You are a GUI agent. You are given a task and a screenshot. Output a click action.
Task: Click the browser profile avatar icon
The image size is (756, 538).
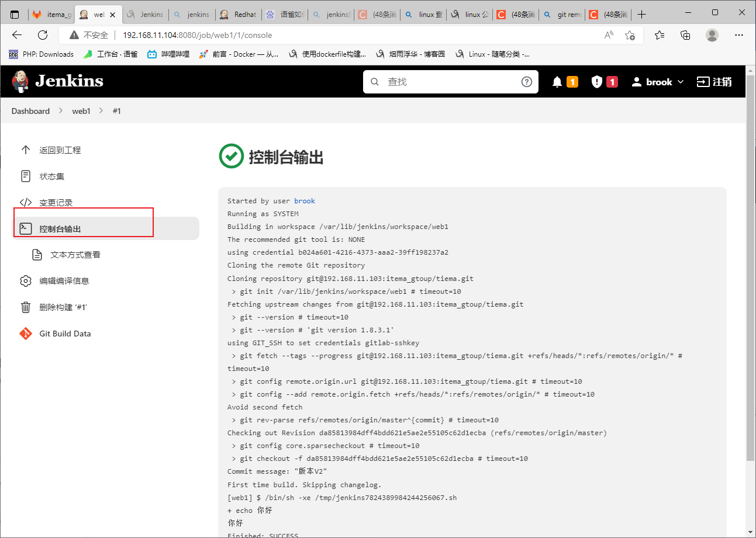712,35
